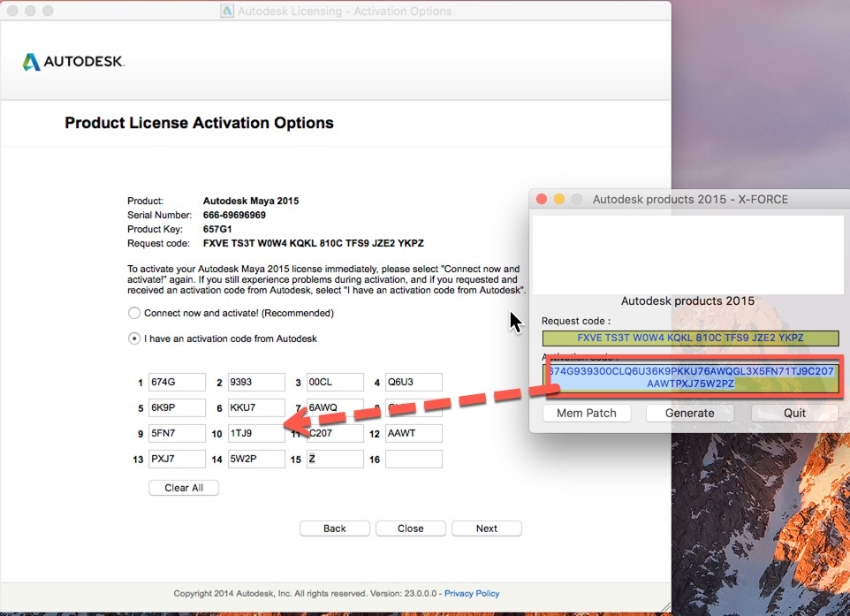Click the Quit button in X-FORCE window
This screenshot has height=616, width=850.
pos(794,414)
